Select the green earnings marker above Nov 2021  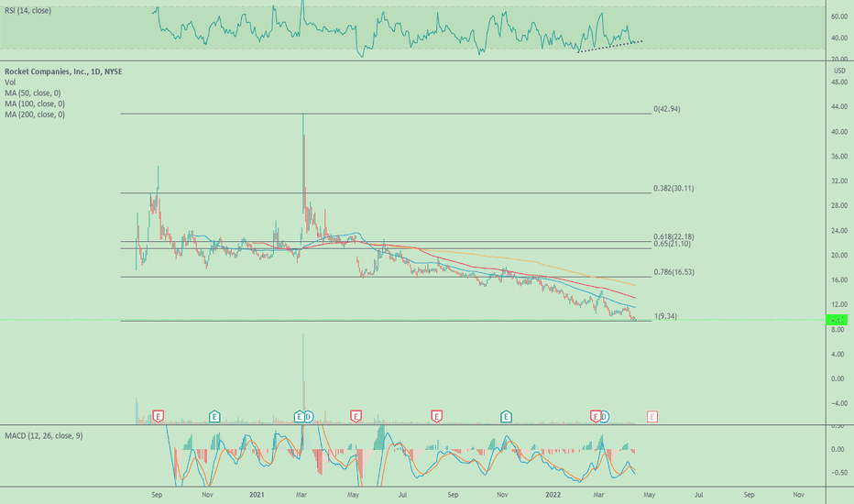point(506,417)
